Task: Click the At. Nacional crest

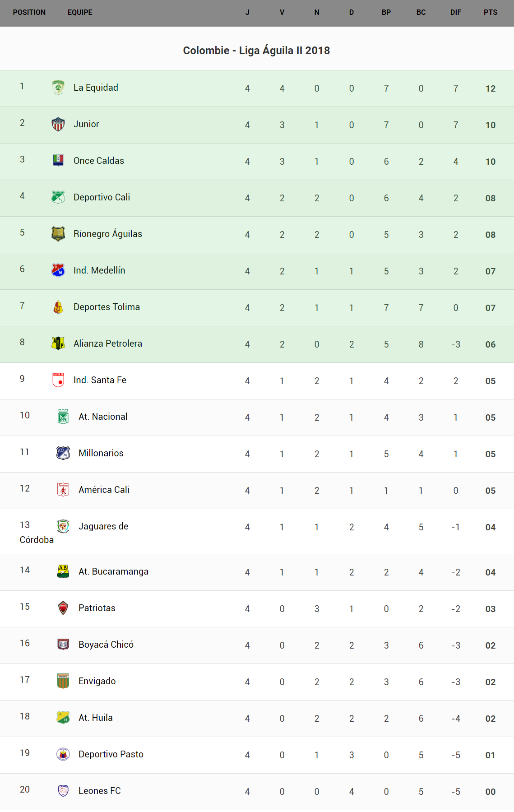Action: pyautogui.click(x=63, y=417)
